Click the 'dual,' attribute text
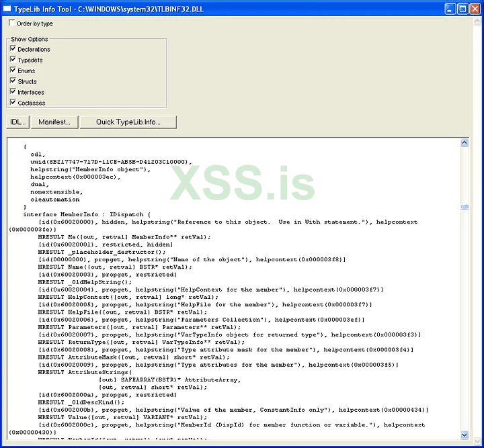 pos(40,185)
